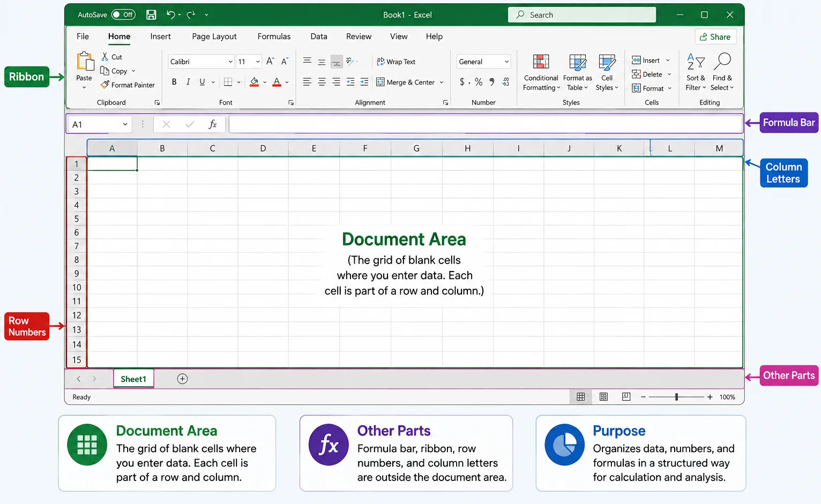Click Insert in the Cells group

(x=651, y=60)
